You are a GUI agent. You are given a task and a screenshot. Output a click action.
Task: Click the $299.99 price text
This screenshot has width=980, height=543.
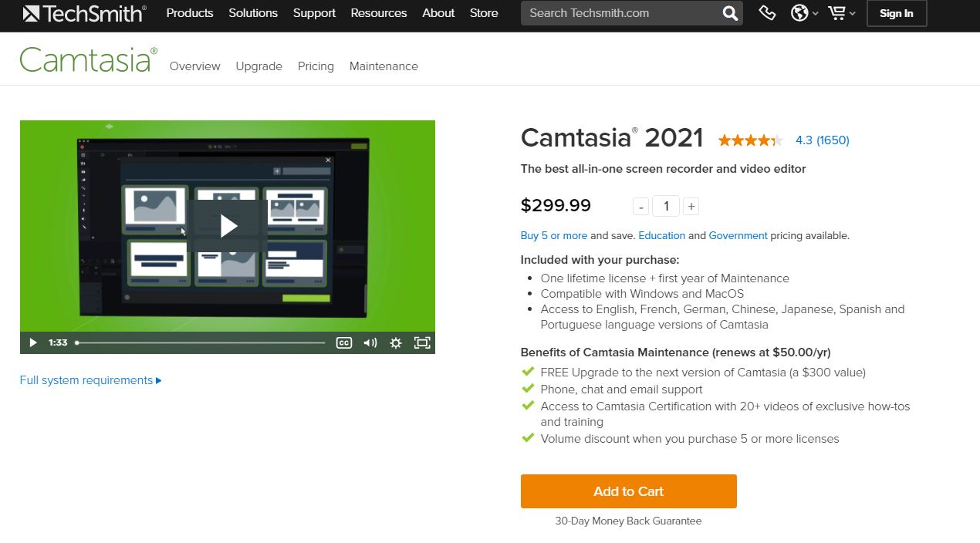pyautogui.click(x=556, y=206)
